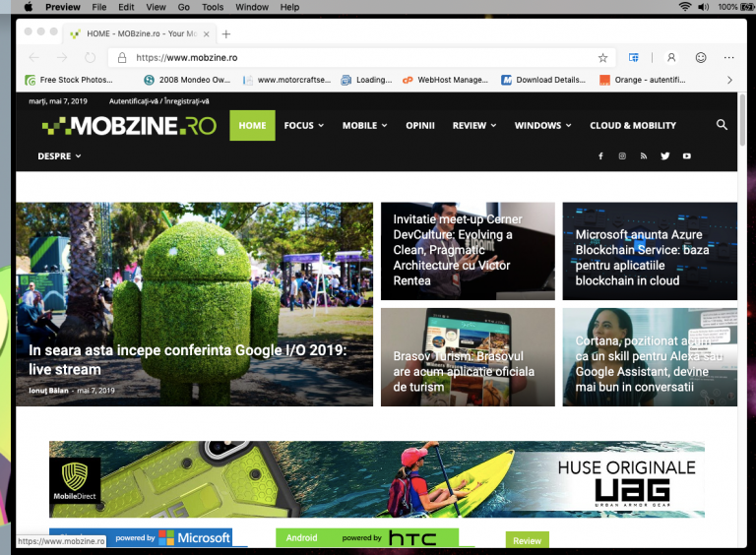Open the browser settings ellipsis menu
This screenshot has height=555, width=756.
[728, 58]
